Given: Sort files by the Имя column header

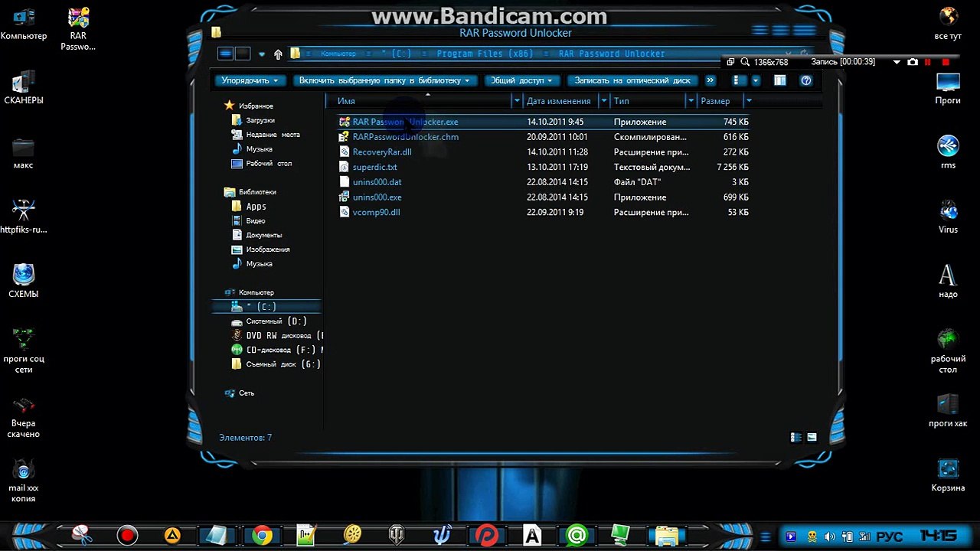Looking at the screenshot, I should [419, 101].
